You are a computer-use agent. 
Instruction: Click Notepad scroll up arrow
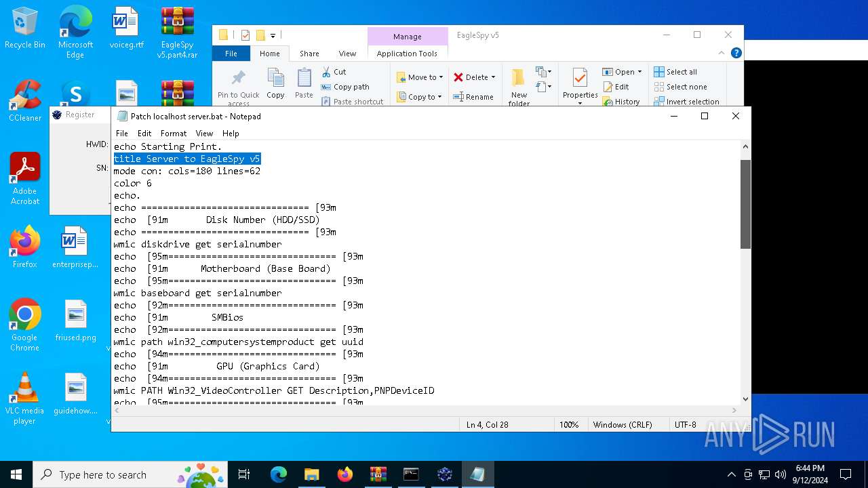(x=745, y=146)
